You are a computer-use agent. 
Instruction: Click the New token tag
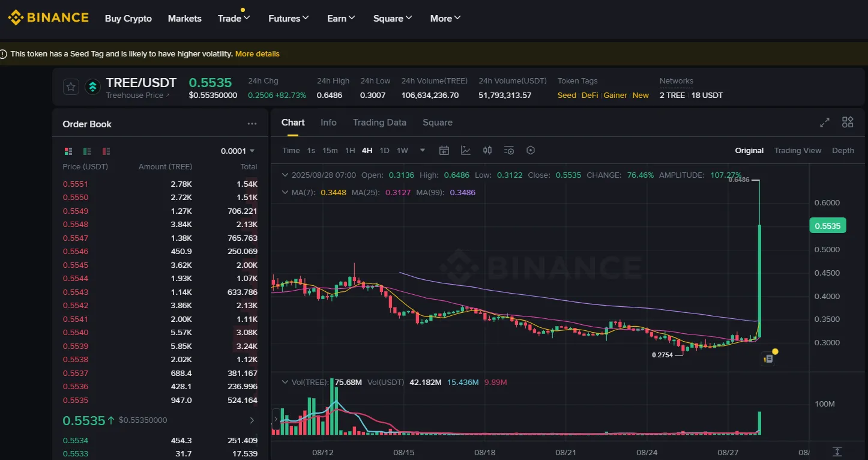tap(640, 95)
